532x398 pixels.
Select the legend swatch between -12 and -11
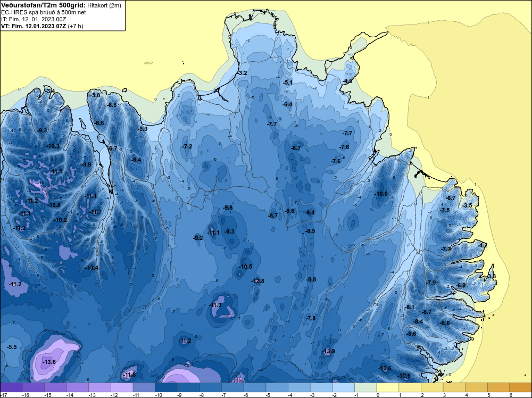[122, 387]
